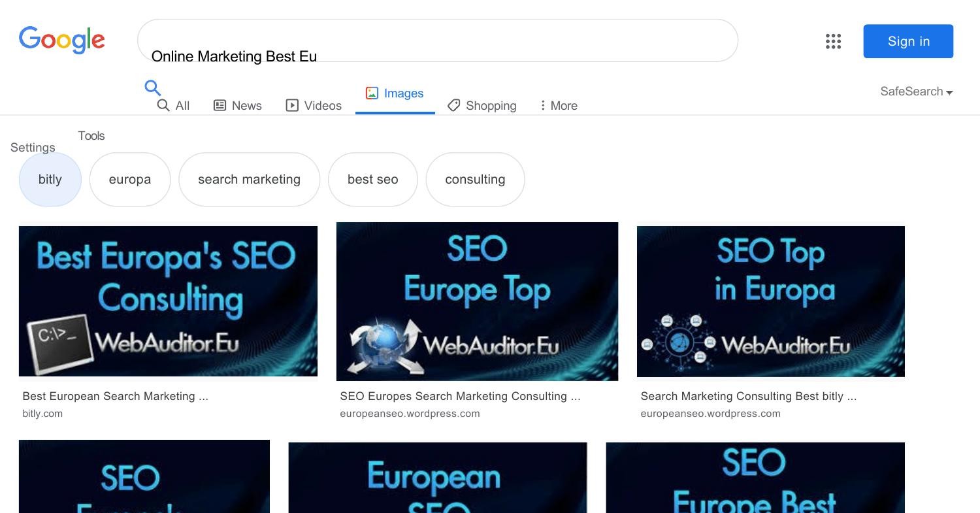Switch to the News tab
Screen dimensions: 980x513
point(238,105)
